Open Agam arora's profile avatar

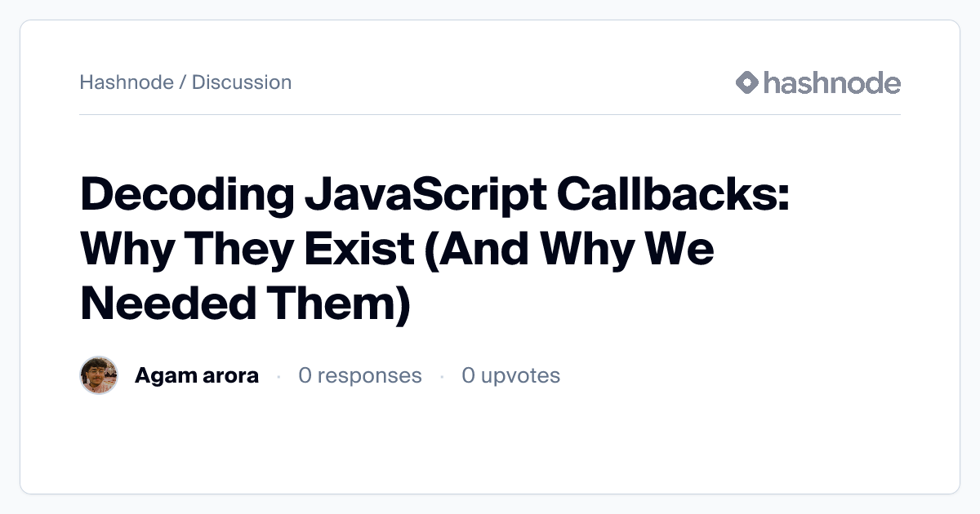click(99, 375)
